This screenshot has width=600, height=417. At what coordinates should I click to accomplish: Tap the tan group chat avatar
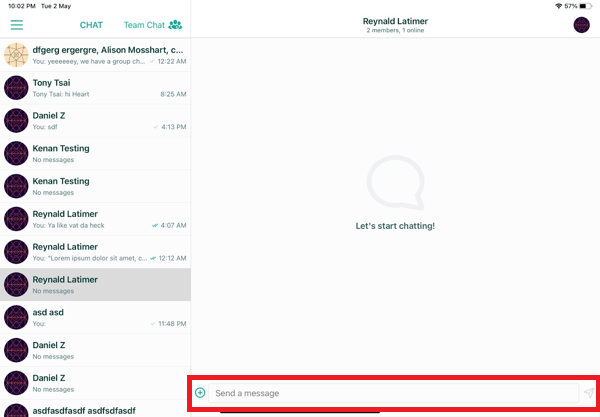[x=16, y=55]
